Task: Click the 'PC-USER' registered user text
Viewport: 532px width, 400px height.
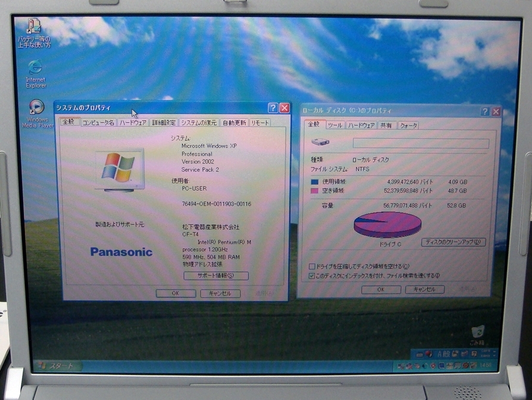Action: 194,188
